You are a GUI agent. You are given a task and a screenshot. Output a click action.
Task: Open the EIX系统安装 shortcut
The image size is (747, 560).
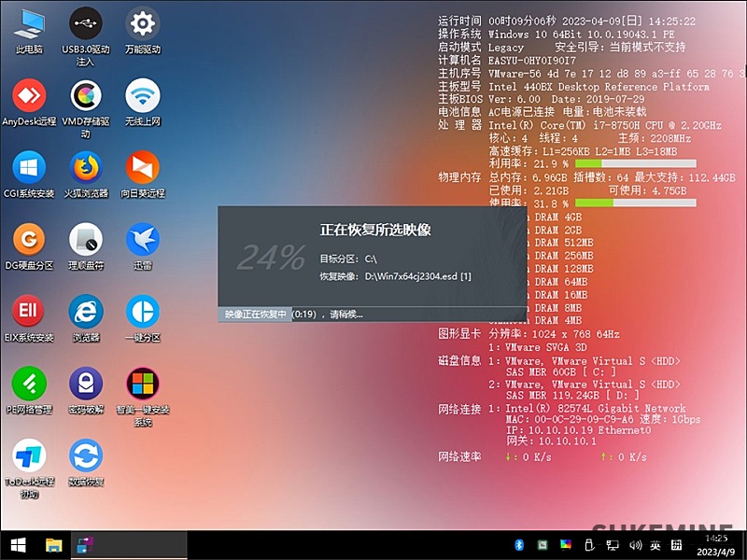(29, 312)
